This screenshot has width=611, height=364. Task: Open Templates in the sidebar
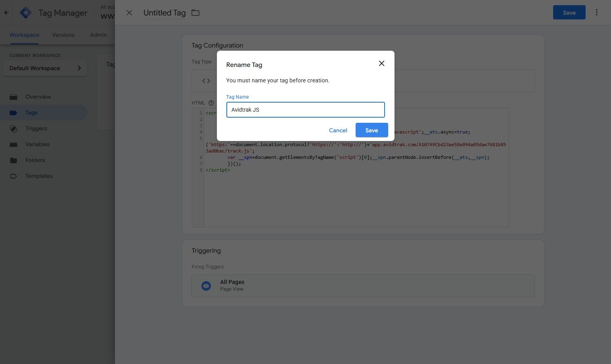point(44,176)
